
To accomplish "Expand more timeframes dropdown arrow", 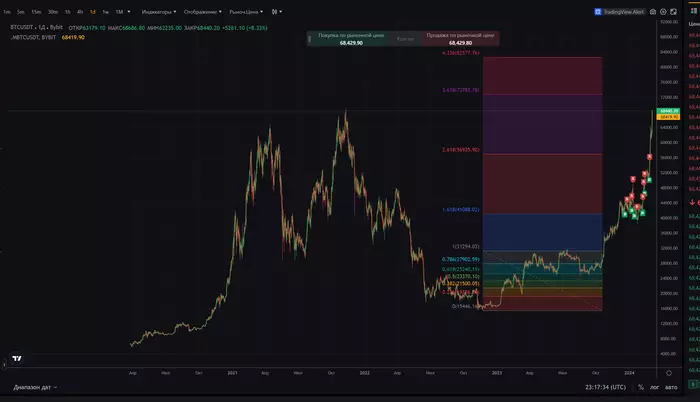I will point(129,12).
